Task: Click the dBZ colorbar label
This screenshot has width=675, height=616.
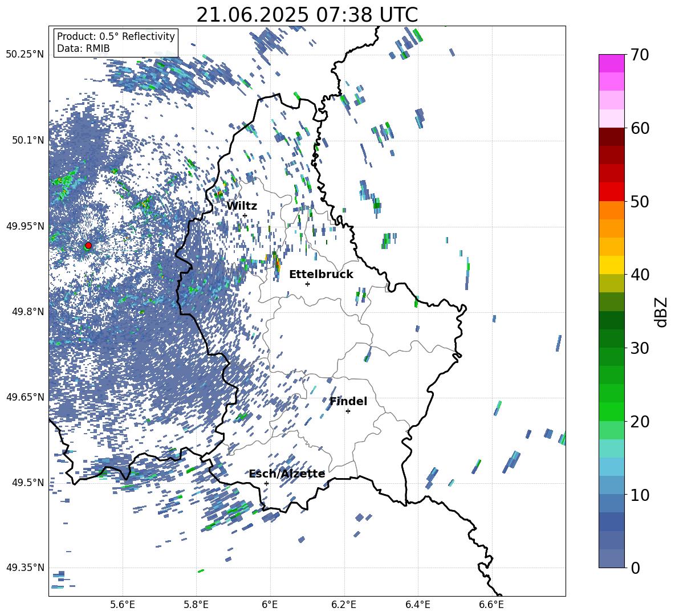Action: [661, 312]
